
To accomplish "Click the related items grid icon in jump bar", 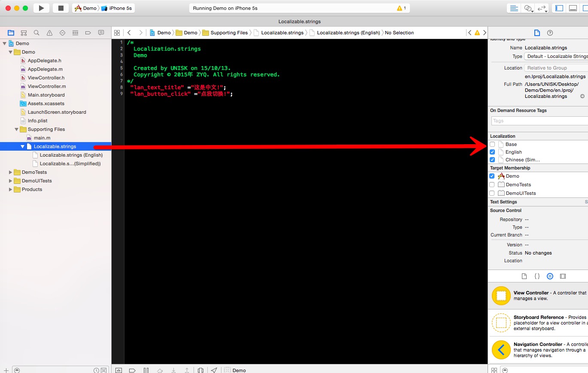I will coord(117,33).
